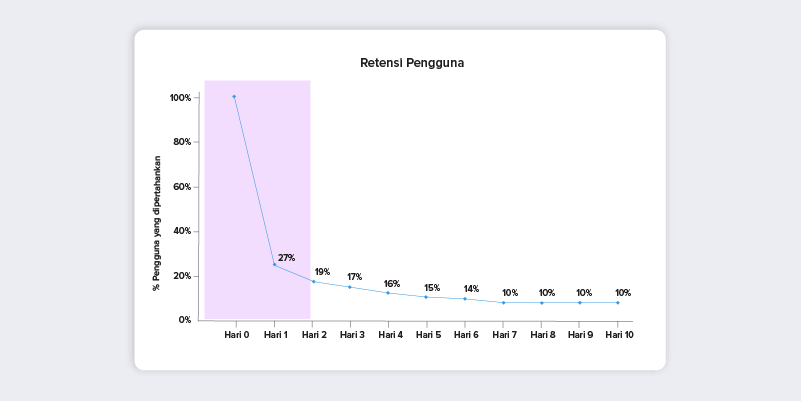Click the 15% data label
The height and width of the screenshot is (401, 801).
(x=432, y=288)
